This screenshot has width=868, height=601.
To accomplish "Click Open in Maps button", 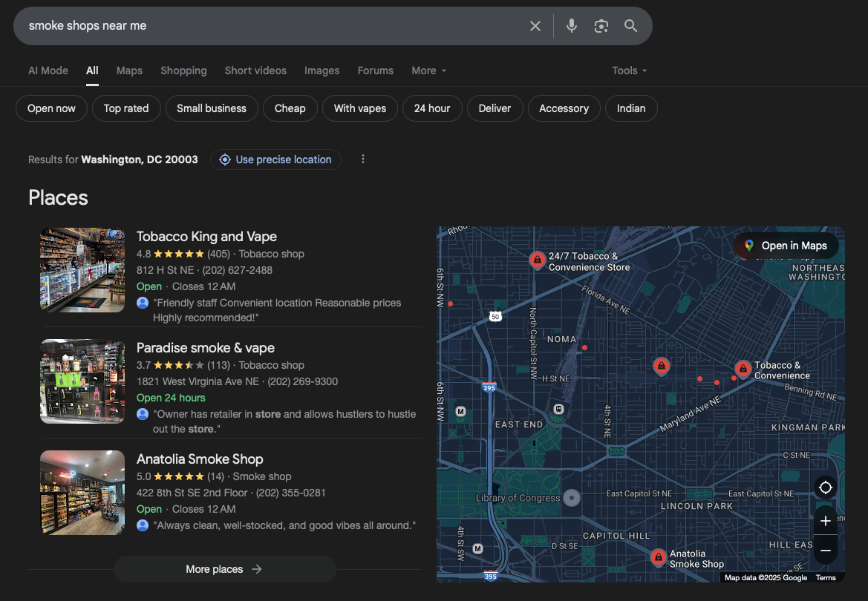I will (x=786, y=246).
